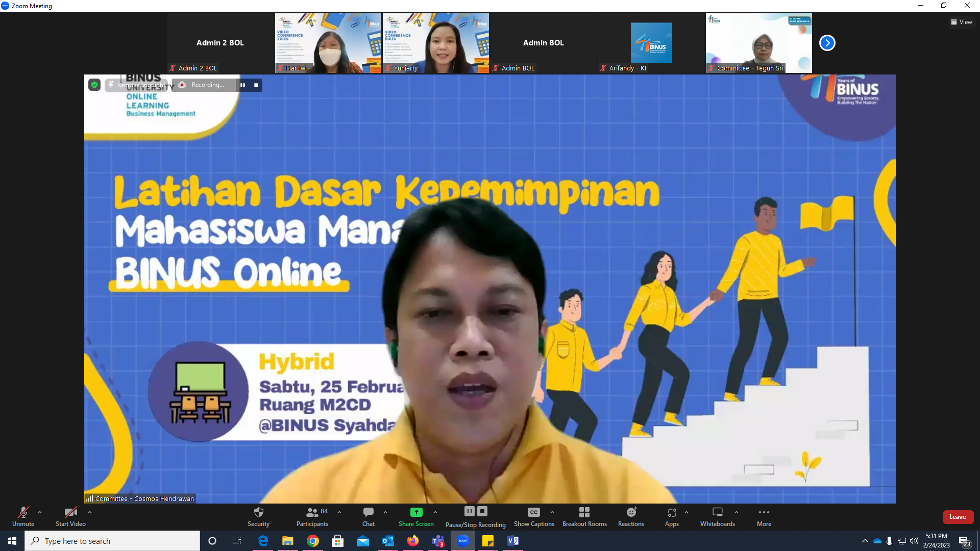Viewport: 980px width, 551px height.
Task: Expand video options arrow beside Start Video
Action: (90, 512)
